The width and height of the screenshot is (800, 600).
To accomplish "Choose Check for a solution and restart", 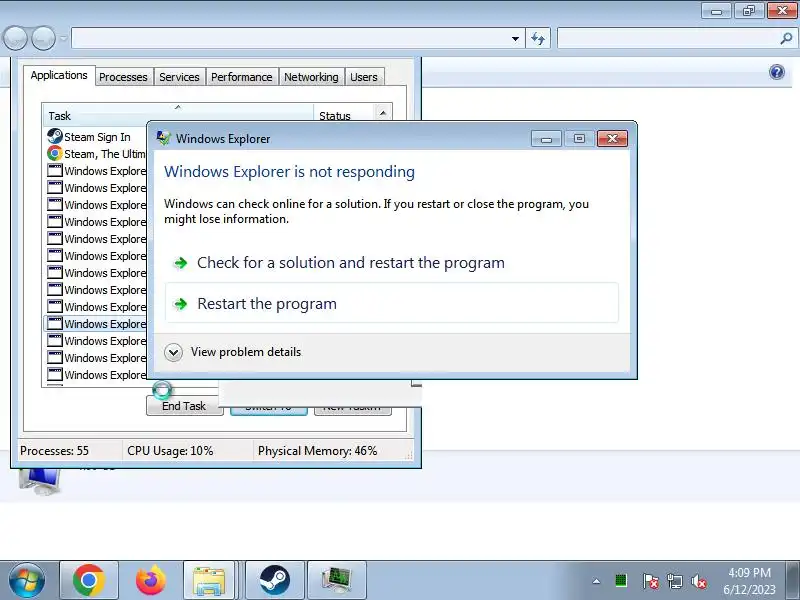I will tap(391, 263).
